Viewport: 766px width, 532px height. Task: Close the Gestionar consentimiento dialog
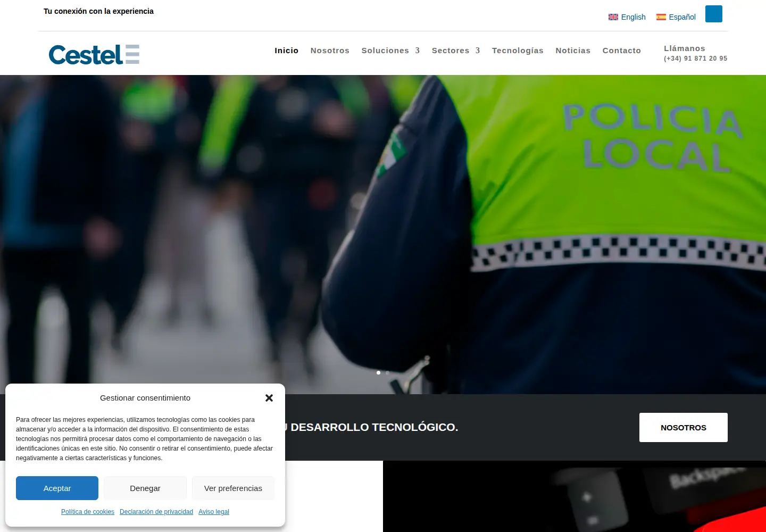[x=269, y=398]
